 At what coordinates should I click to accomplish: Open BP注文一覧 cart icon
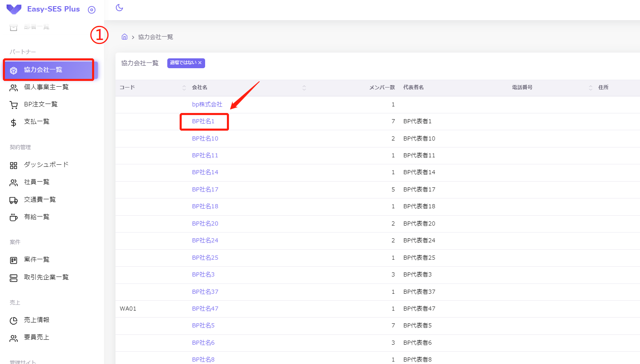pyautogui.click(x=14, y=105)
